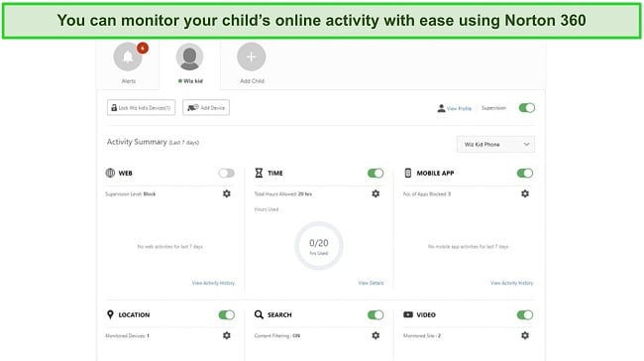Image resolution: width=644 pixels, height=361 pixels.
Task: Click the Add Child plus icon
Action: point(251,57)
